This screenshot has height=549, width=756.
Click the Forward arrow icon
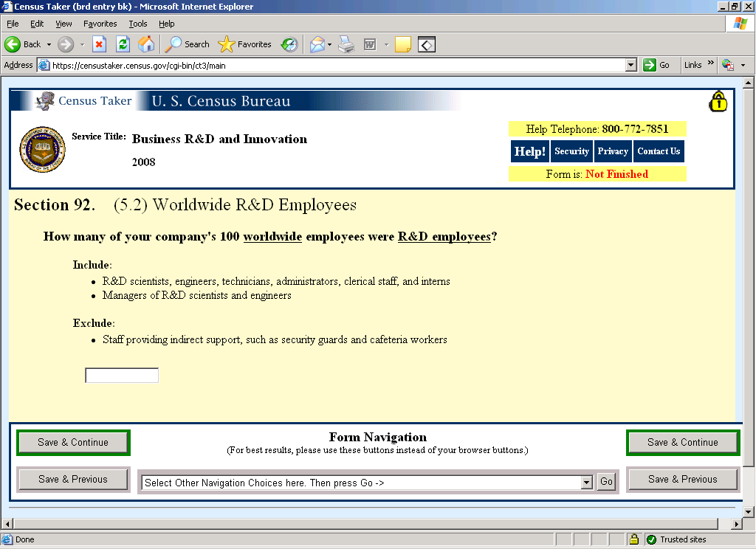click(66, 44)
